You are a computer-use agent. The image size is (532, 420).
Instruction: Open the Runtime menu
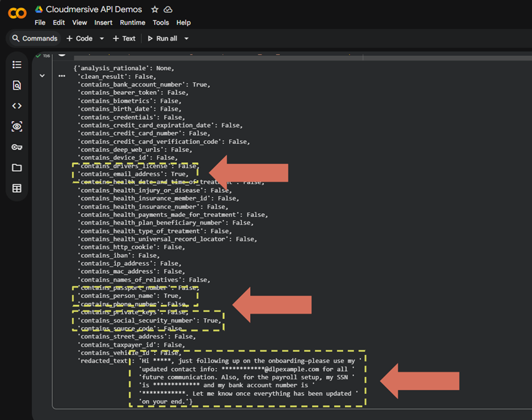pos(132,22)
